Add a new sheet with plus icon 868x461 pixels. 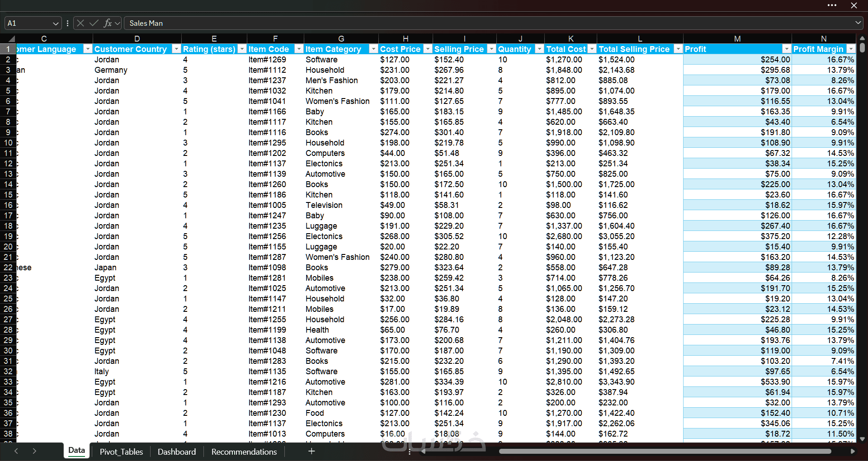[311, 451]
